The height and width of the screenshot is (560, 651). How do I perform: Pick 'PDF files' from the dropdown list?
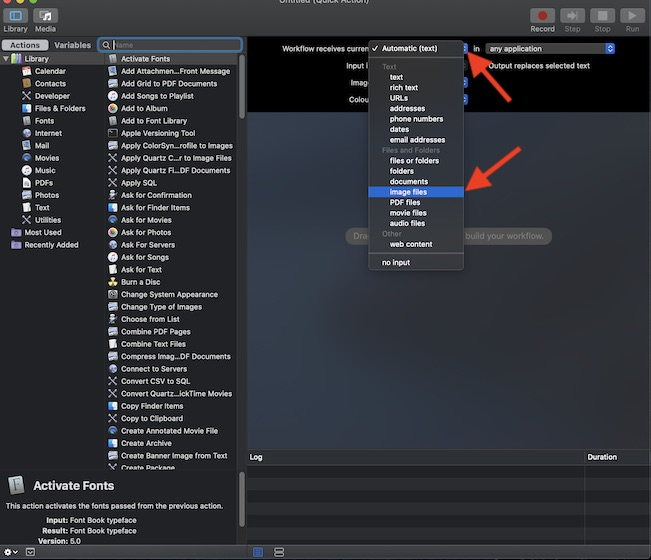click(x=405, y=202)
